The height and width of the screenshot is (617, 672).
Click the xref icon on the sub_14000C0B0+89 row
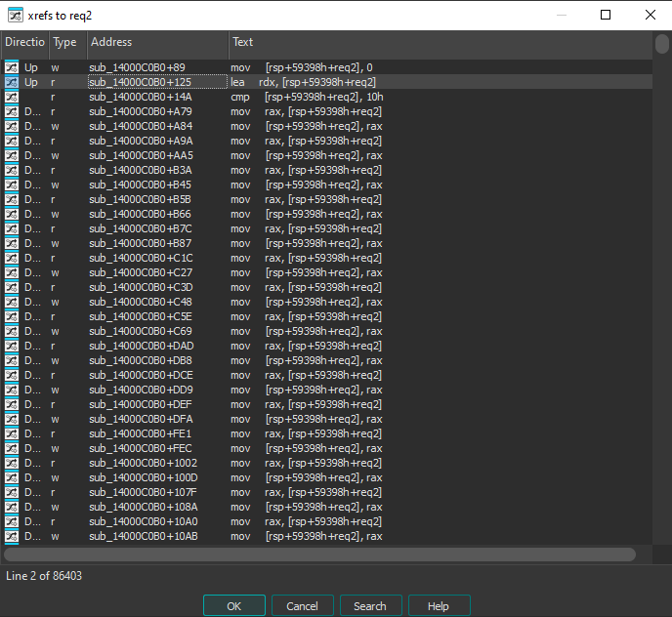point(12,67)
